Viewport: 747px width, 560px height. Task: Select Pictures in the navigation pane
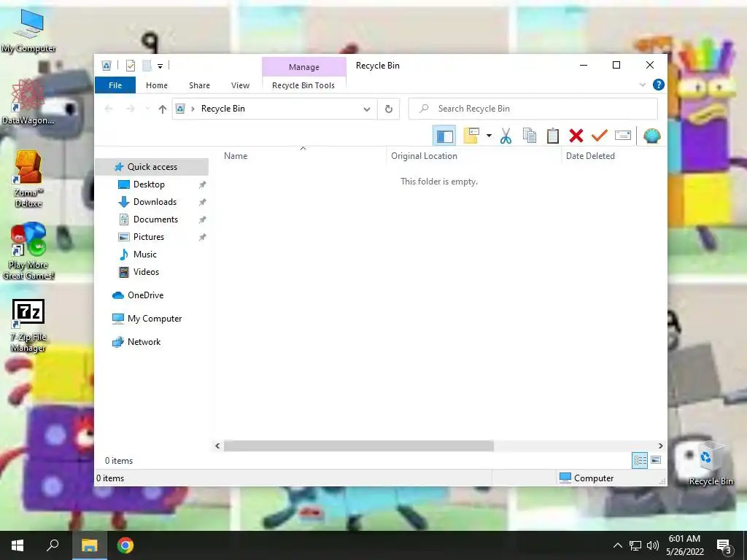click(x=148, y=237)
